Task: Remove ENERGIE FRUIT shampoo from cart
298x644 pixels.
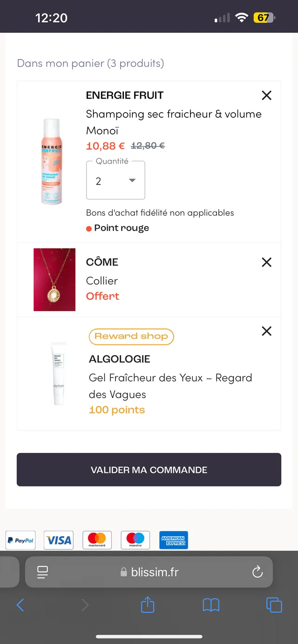Action: tap(266, 95)
